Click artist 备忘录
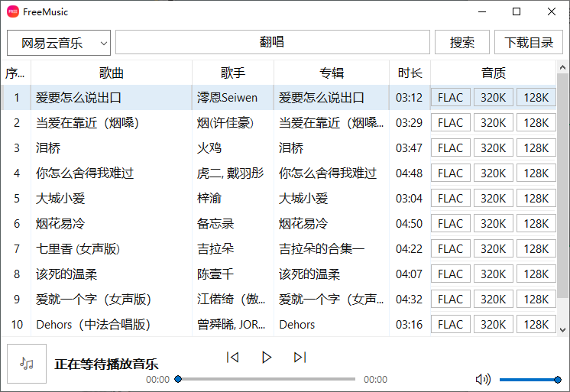Viewport: 570px width, 392px height. click(215, 223)
